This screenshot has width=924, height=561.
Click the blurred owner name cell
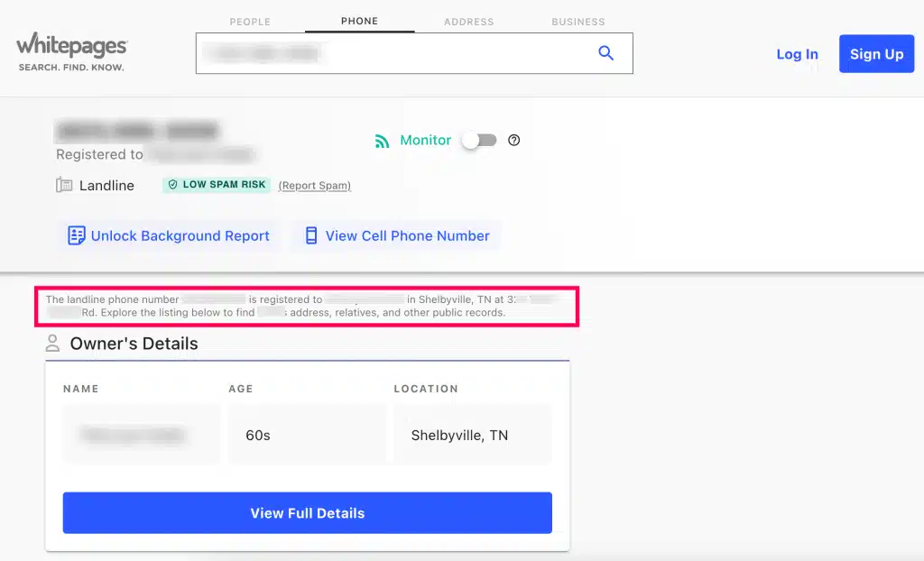tap(142, 435)
